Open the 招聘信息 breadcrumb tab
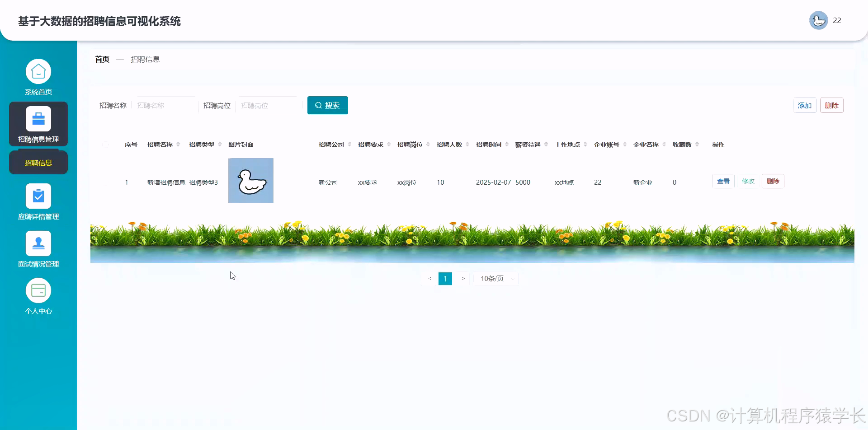Viewport: 868px width, 430px height. [x=146, y=59]
